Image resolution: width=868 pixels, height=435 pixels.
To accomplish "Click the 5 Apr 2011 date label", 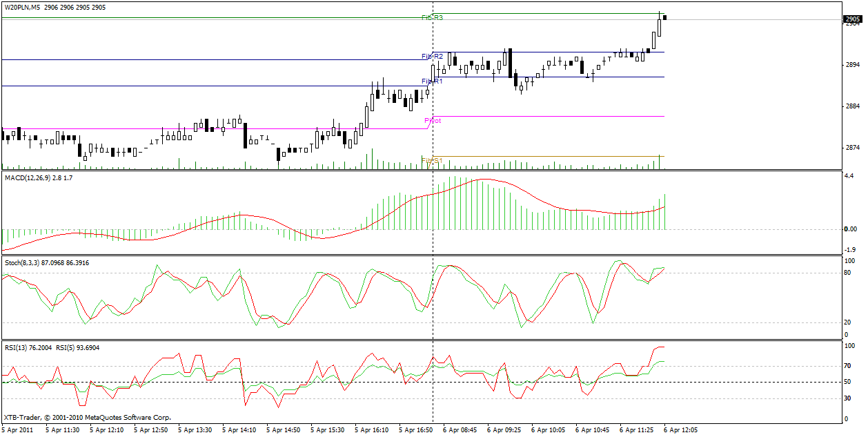I will [18, 429].
